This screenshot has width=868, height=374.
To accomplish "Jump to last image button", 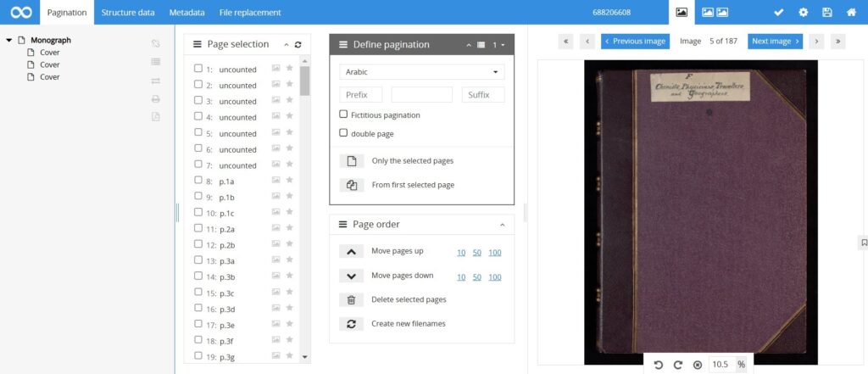I will click(837, 41).
